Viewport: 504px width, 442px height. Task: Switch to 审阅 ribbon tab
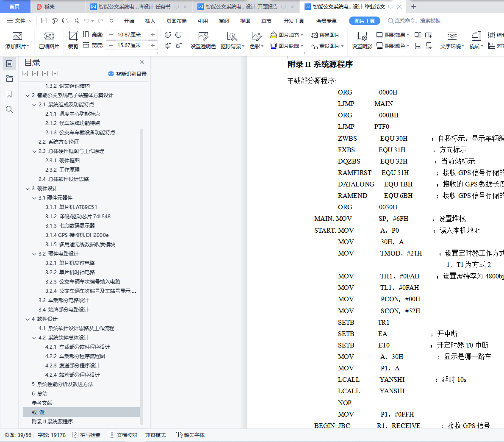pyautogui.click(x=224, y=21)
